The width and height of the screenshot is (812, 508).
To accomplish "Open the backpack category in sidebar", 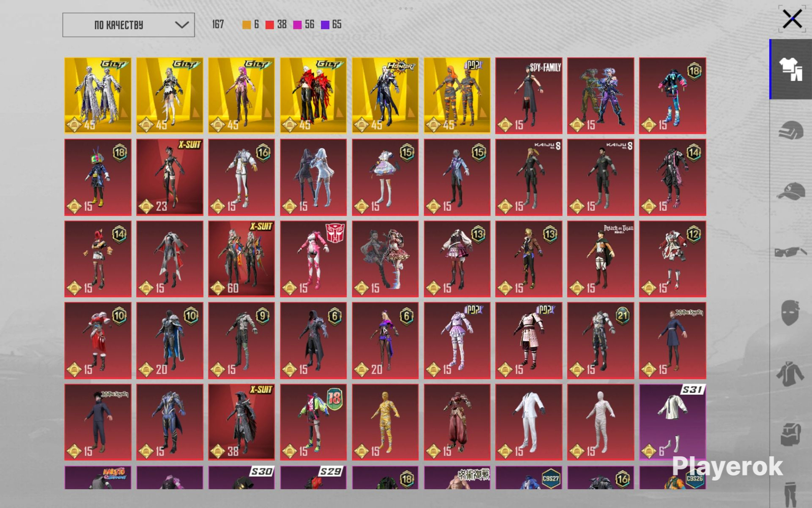I will (790, 434).
